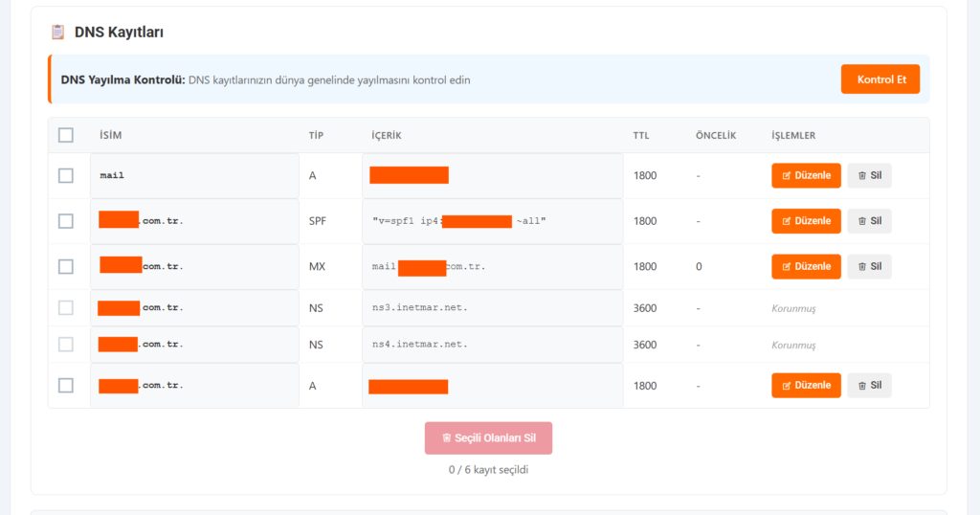Click NS type in ns3.inetmar.net row
Screen dimensions: 980x515
click(316, 308)
